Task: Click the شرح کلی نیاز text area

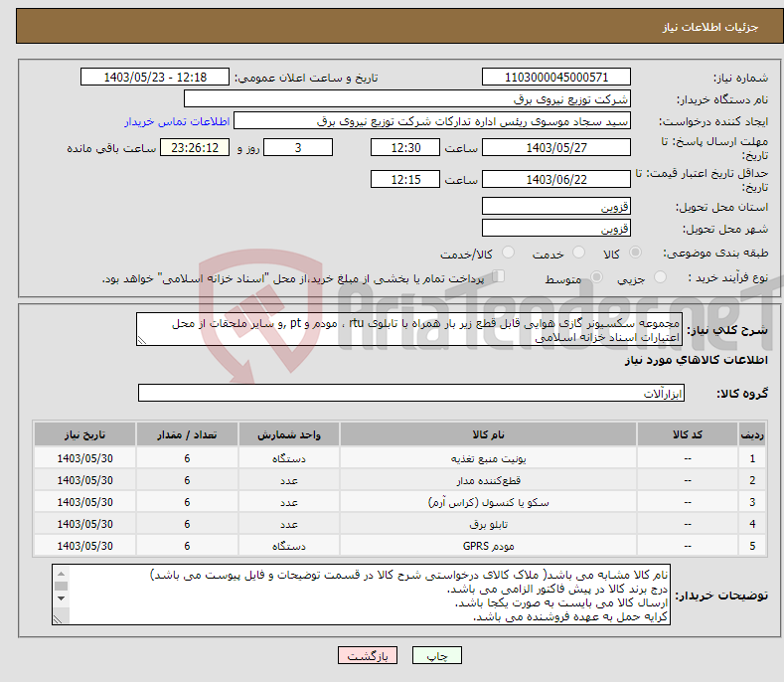Action: coord(409,330)
